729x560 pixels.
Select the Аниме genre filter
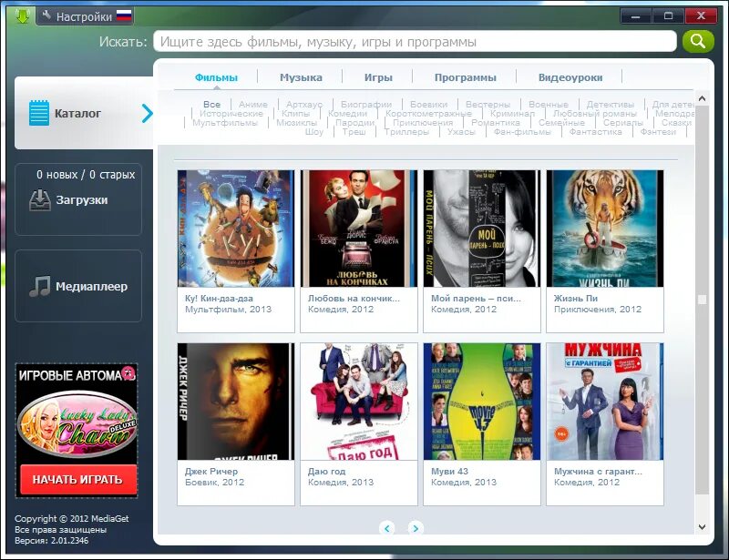[x=253, y=105]
